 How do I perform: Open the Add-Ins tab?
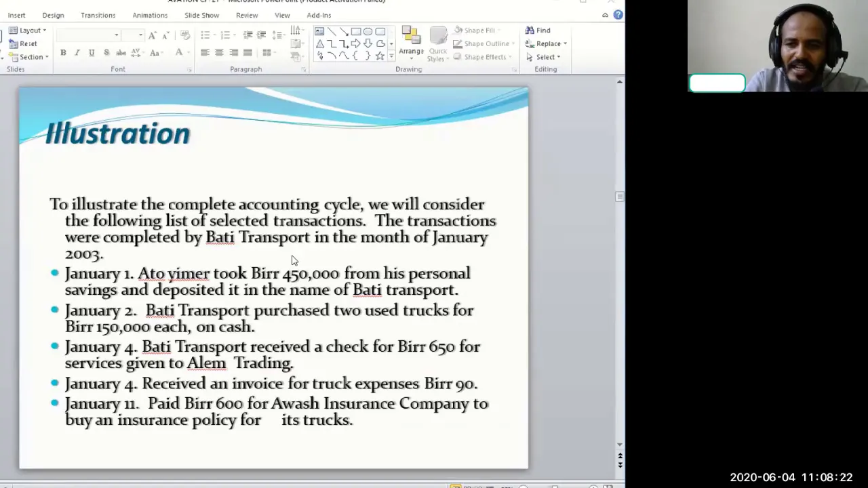click(x=319, y=15)
